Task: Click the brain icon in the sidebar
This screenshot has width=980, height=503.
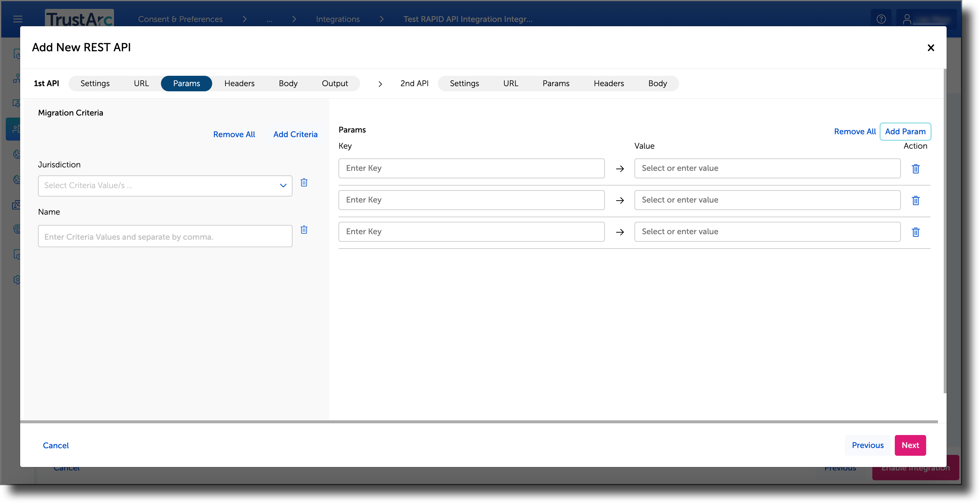Action: [17, 229]
